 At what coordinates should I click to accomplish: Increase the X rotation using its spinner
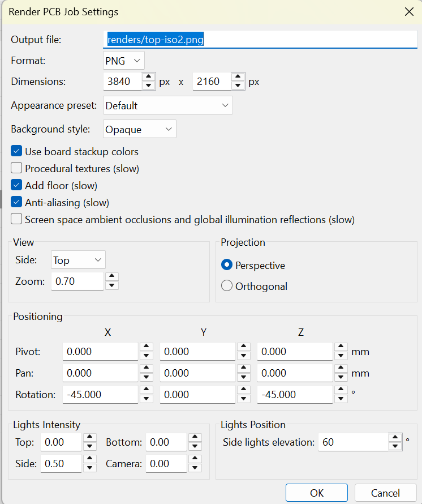[x=146, y=391]
